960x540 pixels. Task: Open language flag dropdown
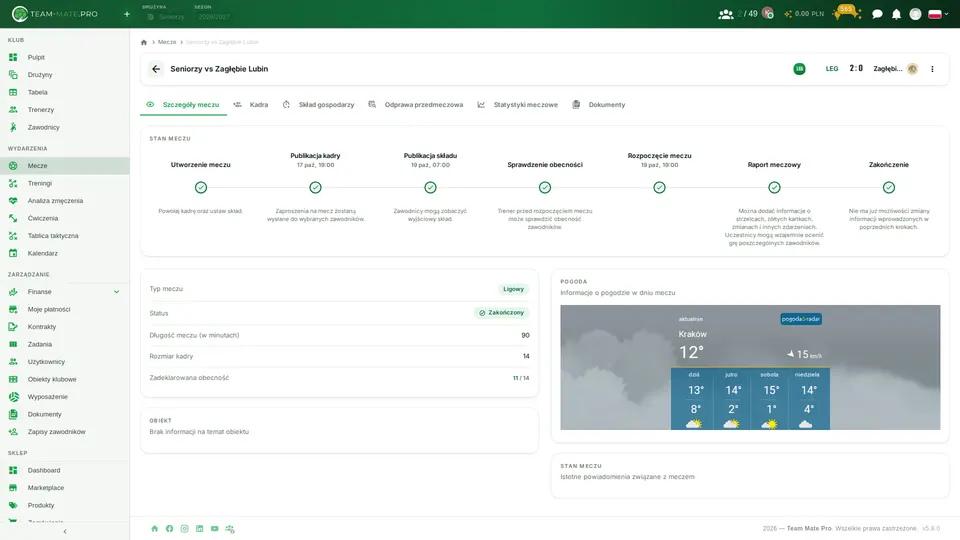[x=938, y=14]
